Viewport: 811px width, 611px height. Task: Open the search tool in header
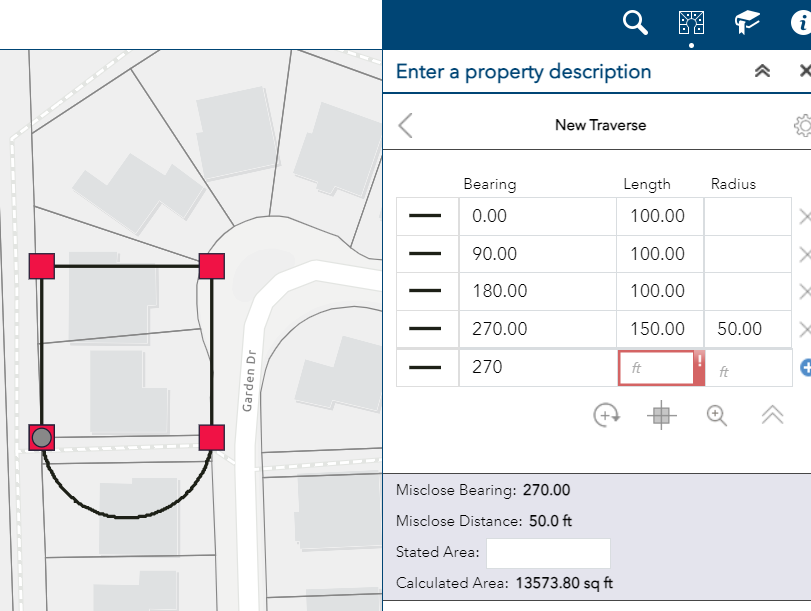(635, 23)
